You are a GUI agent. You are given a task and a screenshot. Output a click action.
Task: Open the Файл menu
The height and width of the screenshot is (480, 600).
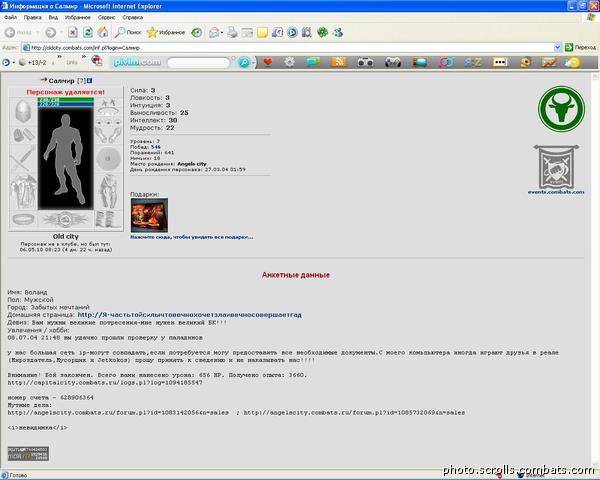tap(10, 18)
